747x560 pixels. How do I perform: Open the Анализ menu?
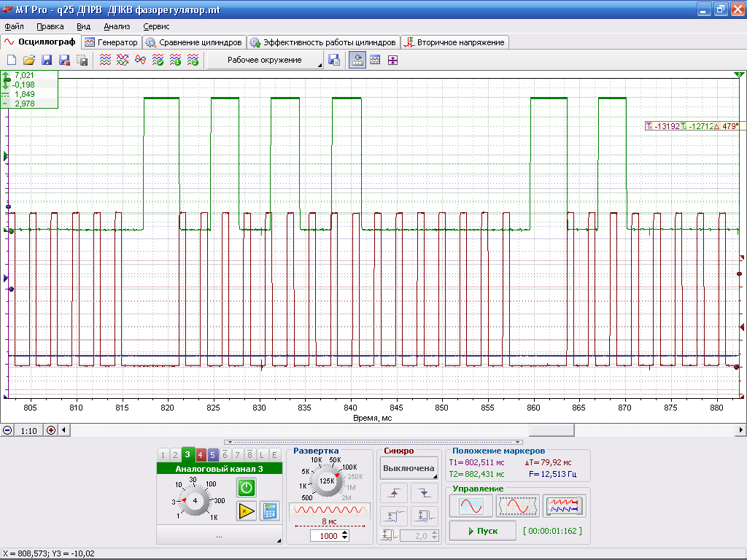pyautogui.click(x=117, y=27)
